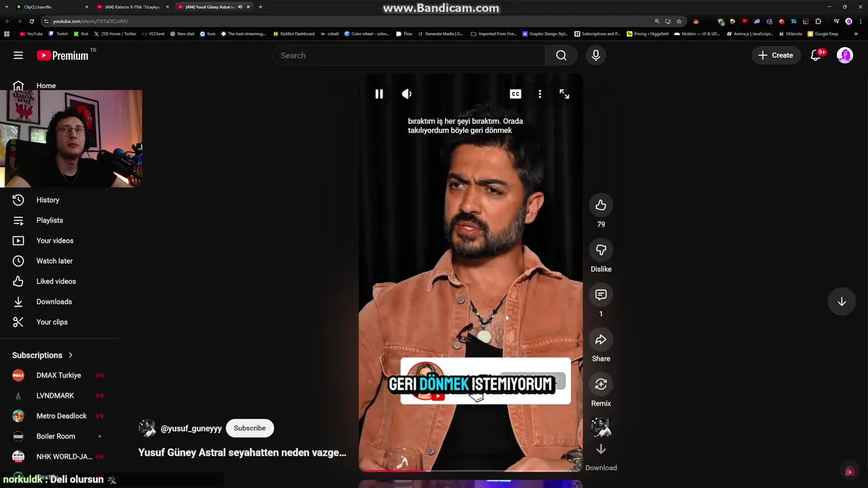Share the Short
The height and width of the screenshot is (488, 868).
tap(601, 340)
